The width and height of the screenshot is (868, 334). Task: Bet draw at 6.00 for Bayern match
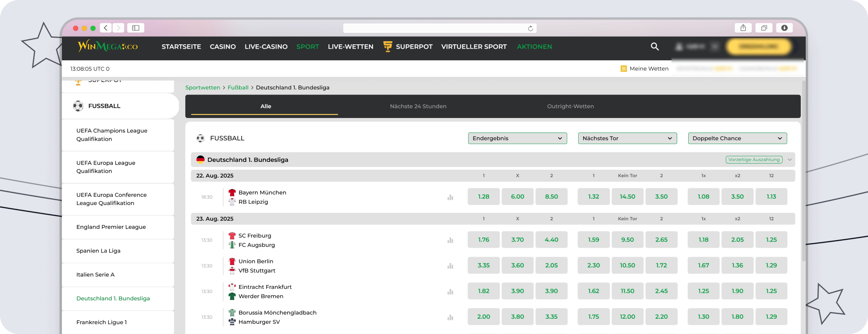pyautogui.click(x=517, y=197)
